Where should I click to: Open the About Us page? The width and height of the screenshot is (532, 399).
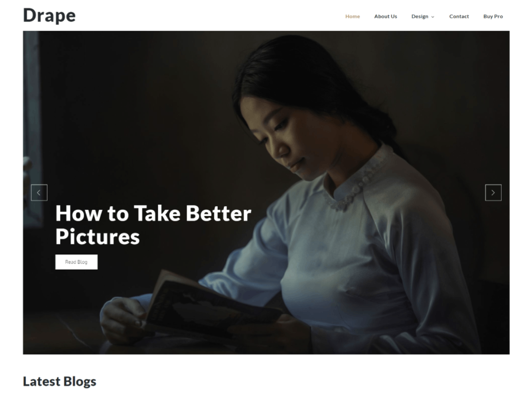(x=385, y=16)
